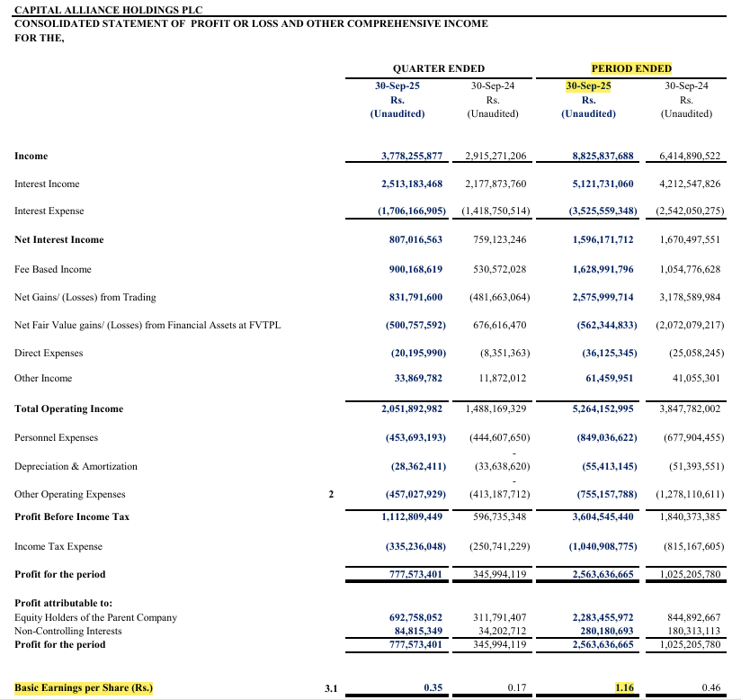
Task: Select Income value 2,915,271,206
Action: 495,156
